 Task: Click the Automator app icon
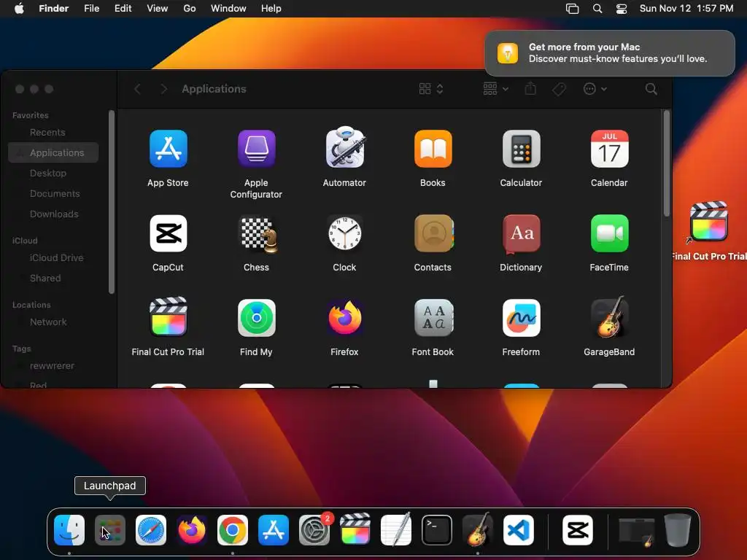345,147
